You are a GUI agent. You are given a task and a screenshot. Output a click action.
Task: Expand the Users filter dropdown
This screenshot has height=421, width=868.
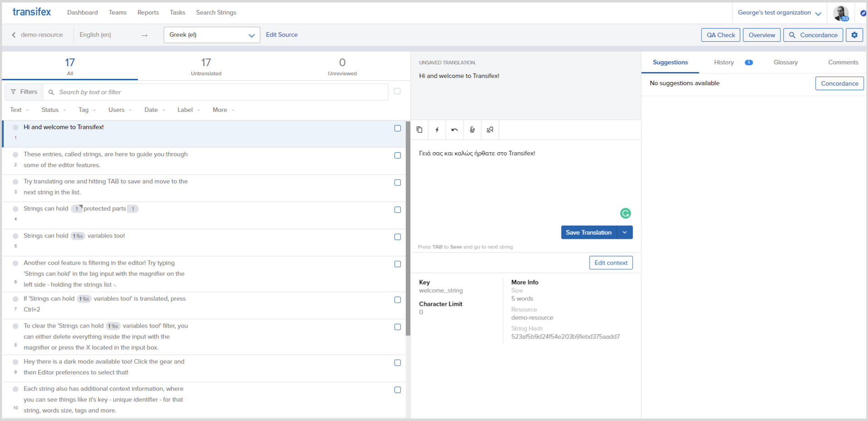point(120,110)
